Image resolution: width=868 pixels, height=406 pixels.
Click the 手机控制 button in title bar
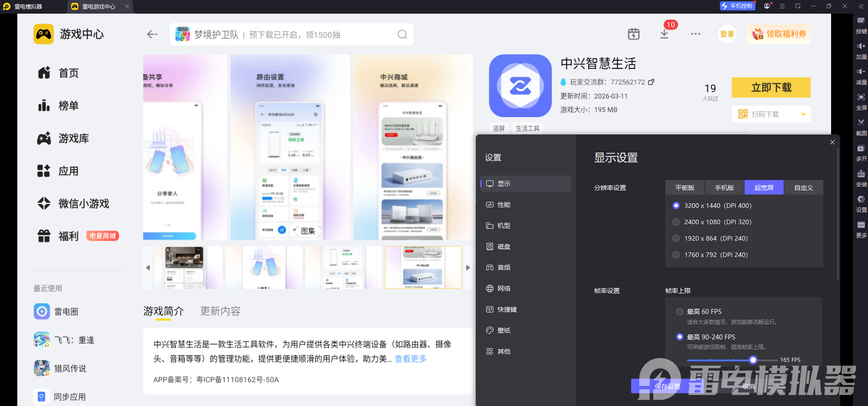pyautogui.click(x=737, y=6)
